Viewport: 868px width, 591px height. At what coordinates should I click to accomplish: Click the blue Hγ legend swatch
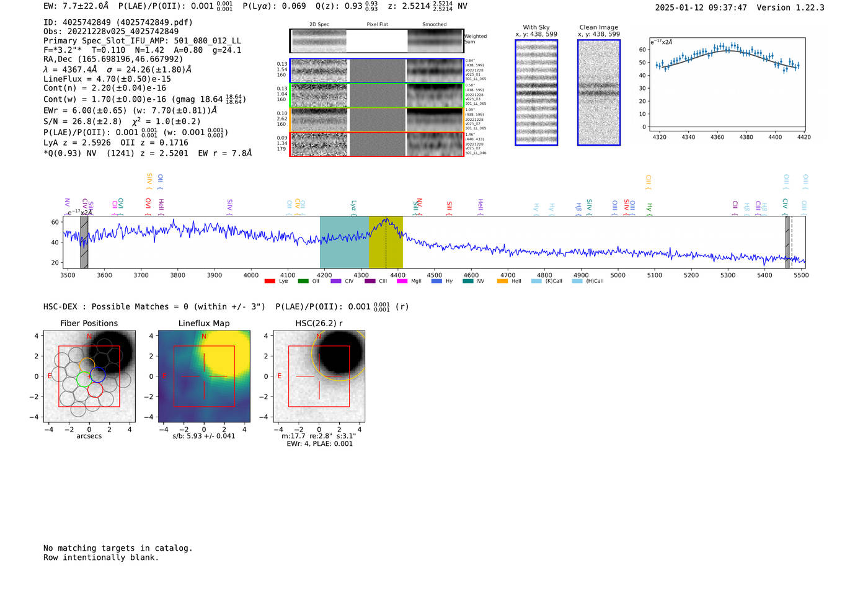[x=436, y=281]
